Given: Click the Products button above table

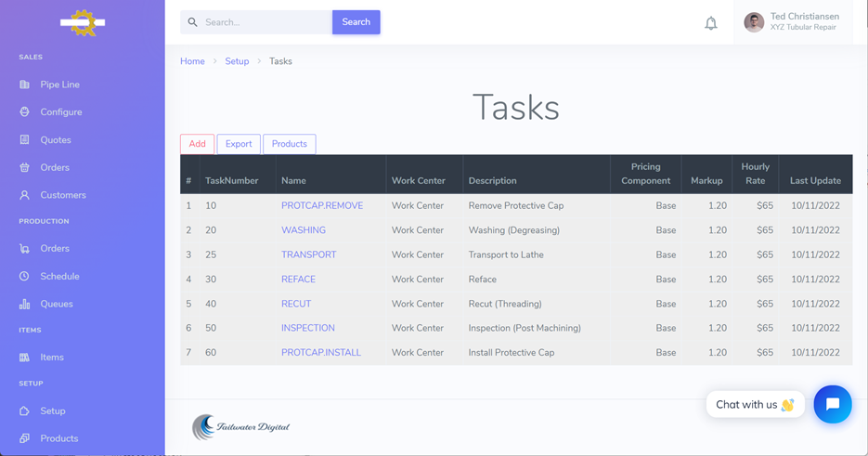Looking at the screenshot, I should (289, 144).
